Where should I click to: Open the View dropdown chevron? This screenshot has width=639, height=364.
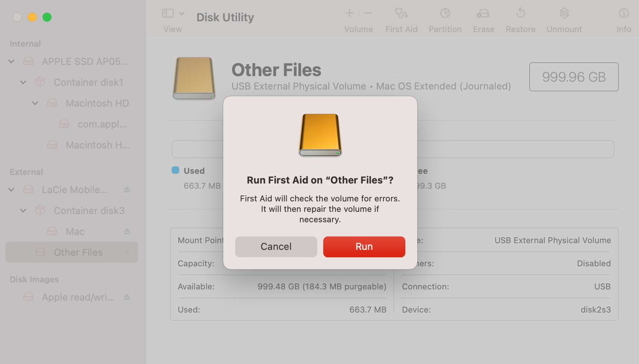coord(182,13)
